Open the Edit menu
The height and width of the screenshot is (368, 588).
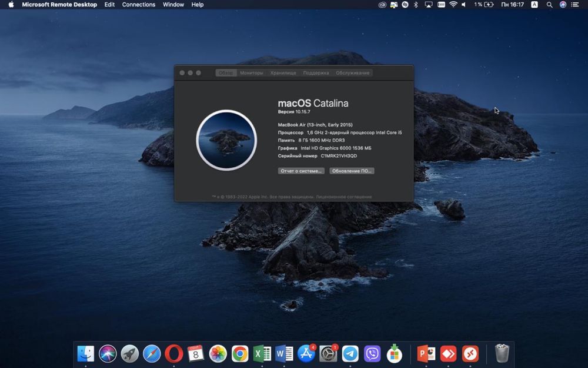click(109, 5)
